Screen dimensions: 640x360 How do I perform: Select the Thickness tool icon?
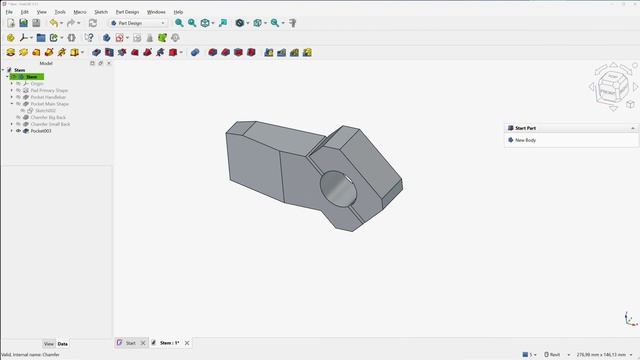251,52
